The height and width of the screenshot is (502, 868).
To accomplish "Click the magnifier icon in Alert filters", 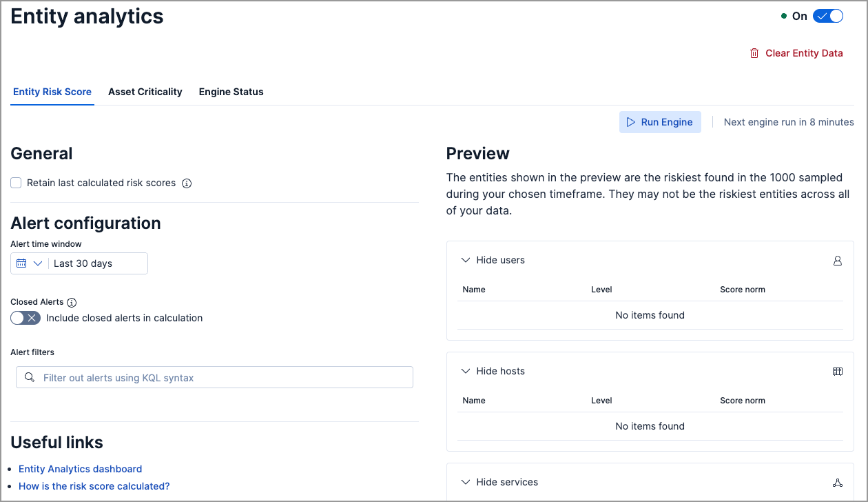I will tap(29, 377).
